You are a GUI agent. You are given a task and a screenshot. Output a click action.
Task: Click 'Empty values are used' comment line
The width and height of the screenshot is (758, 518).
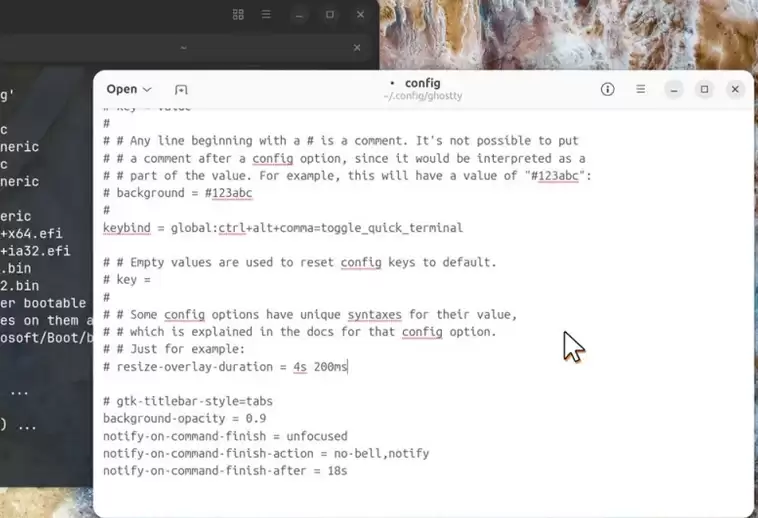(x=300, y=262)
